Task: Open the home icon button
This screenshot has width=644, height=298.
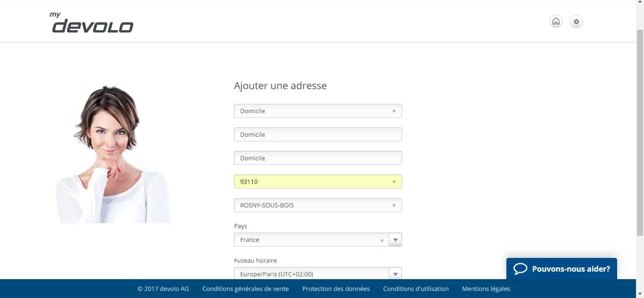Action: (556, 21)
